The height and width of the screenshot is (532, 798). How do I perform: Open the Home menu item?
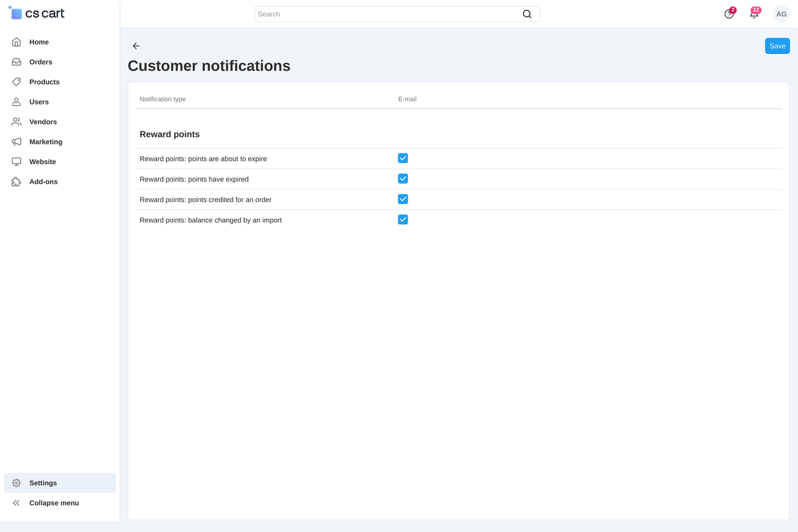pos(60,42)
